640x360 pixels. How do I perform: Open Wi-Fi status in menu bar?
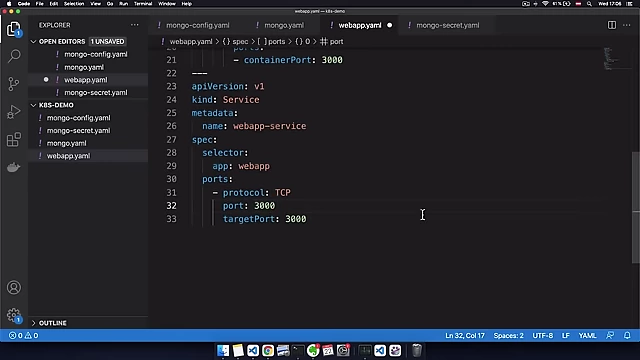[x=545, y=4]
